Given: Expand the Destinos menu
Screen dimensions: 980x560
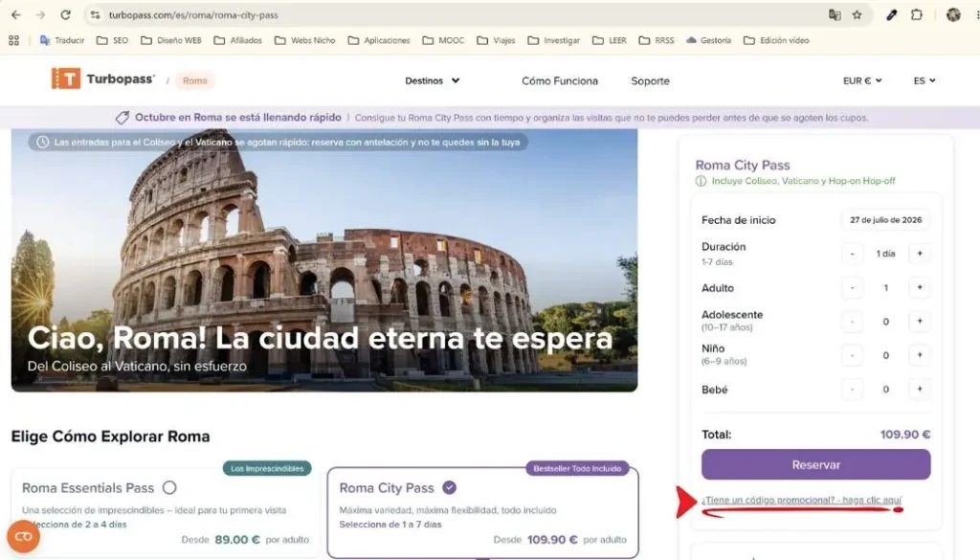Looking at the screenshot, I should [432, 80].
